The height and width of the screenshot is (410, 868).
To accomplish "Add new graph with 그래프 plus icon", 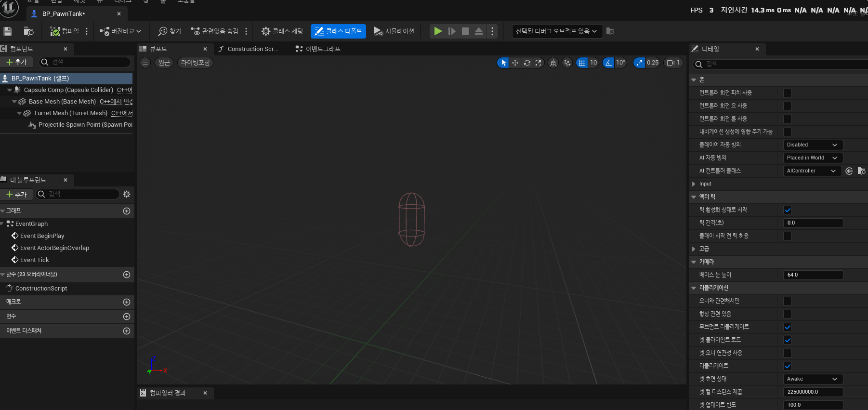I will coord(127,211).
